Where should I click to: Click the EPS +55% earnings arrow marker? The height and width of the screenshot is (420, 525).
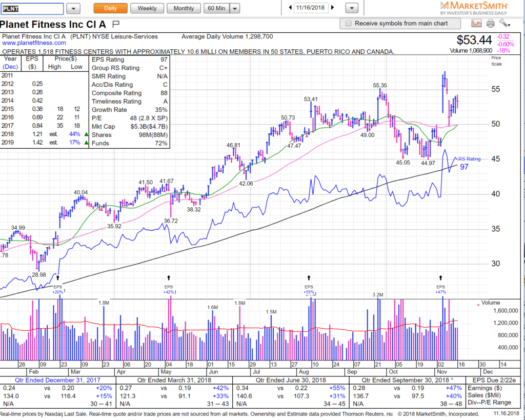pyautogui.click(x=309, y=277)
